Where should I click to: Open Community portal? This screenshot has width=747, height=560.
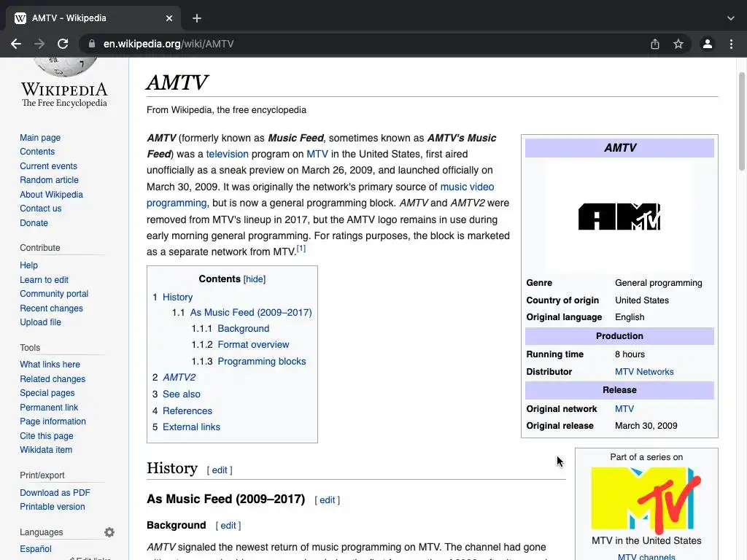[x=54, y=294]
